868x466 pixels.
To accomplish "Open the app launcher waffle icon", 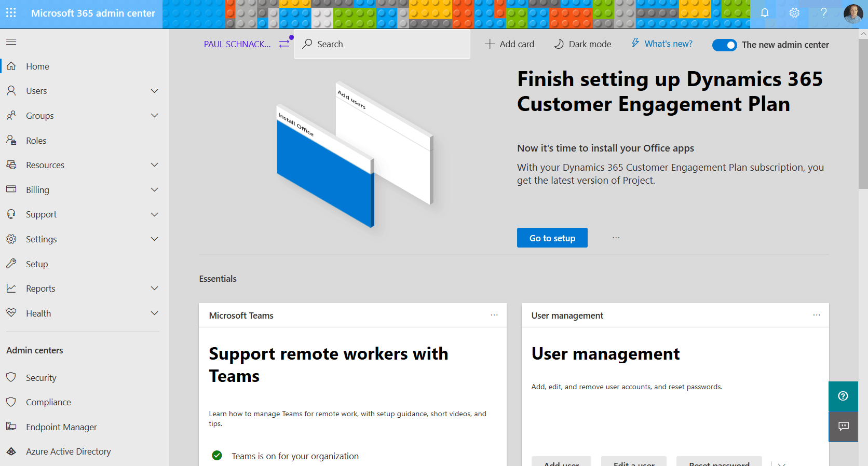I will click(x=11, y=12).
